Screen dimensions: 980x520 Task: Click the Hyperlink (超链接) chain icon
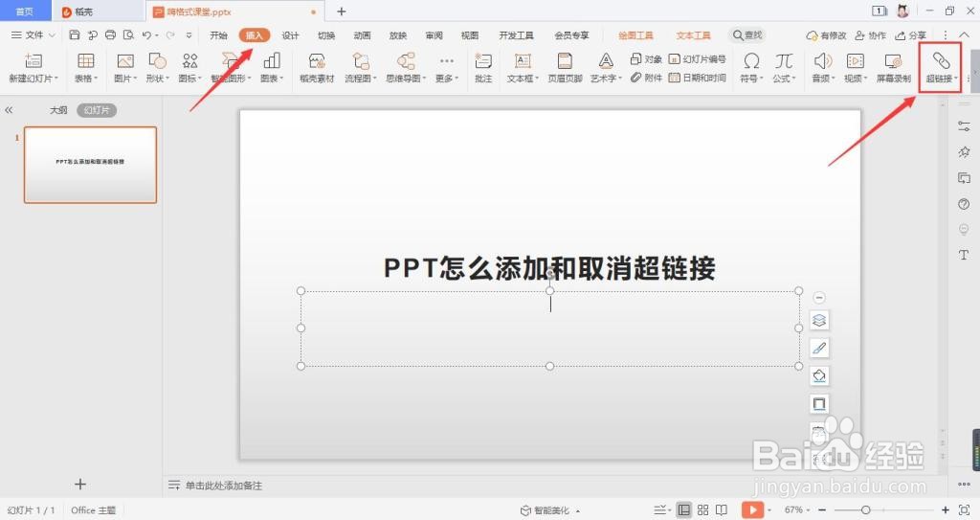pos(941,60)
